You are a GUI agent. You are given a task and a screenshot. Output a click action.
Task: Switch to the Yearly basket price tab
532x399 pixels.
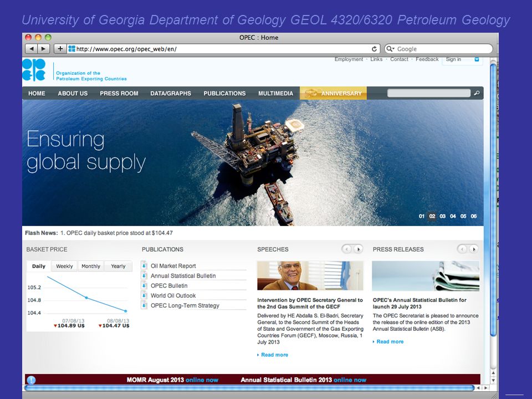click(x=118, y=267)
